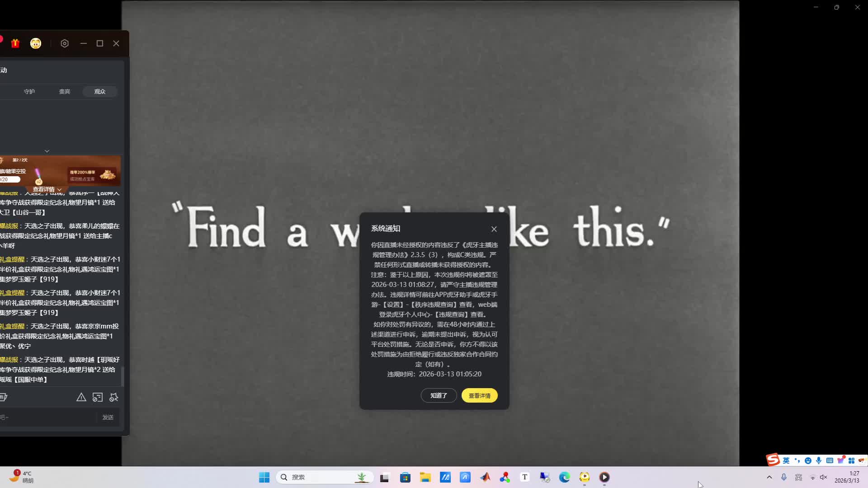The height and width of the screenshot is (488, 868).
Task: Switch to the 守护 tab
Action: (x=29, y=92)
